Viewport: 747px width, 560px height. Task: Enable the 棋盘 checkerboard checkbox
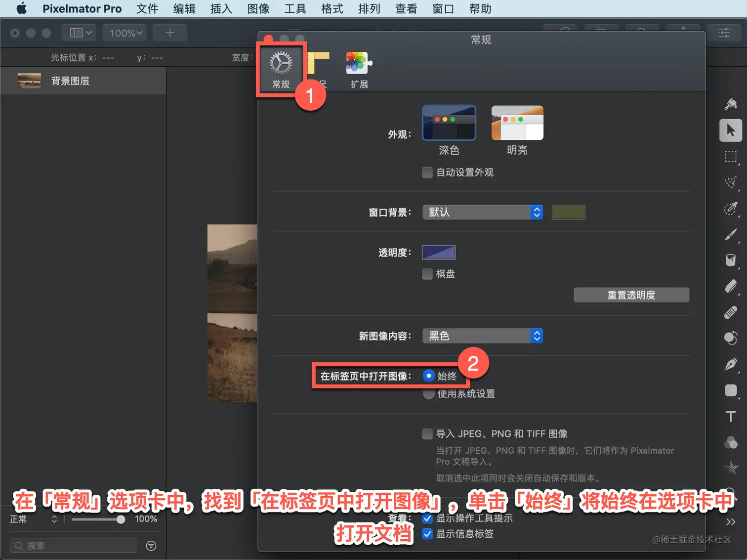tap(427, 274)
